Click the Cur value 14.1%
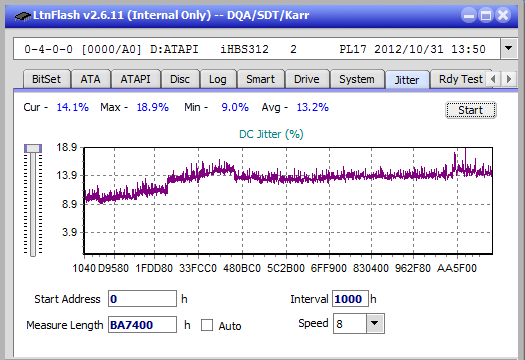This screenshot has width=525, height=360. pos(73,107)
